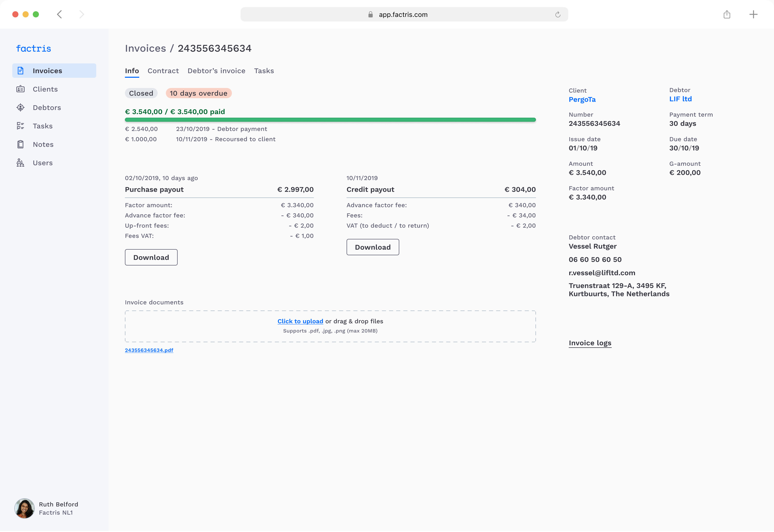Download the Purchase payout document

pos(151,257)
